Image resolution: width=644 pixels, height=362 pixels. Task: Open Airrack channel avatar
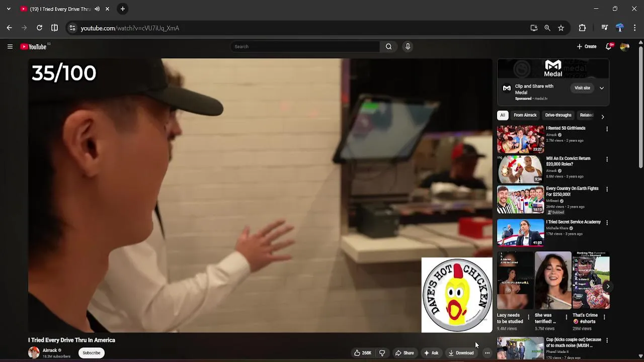point(34,353)
